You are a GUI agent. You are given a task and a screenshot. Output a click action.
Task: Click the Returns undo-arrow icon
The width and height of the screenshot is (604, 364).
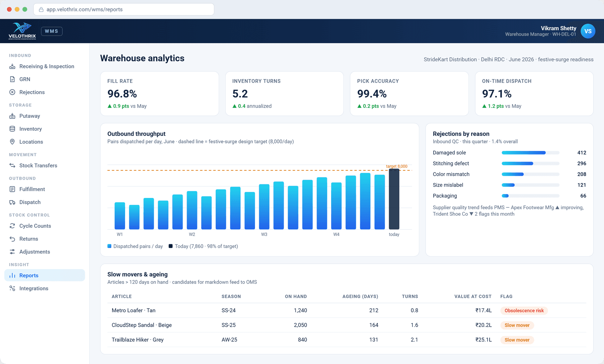(12, 239)
